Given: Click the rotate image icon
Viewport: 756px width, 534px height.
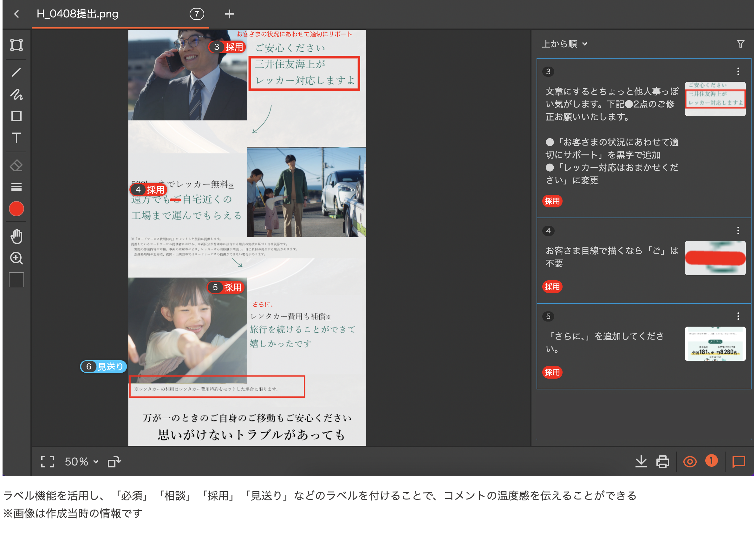Looking at the screenshot, I should pos(114,462).
